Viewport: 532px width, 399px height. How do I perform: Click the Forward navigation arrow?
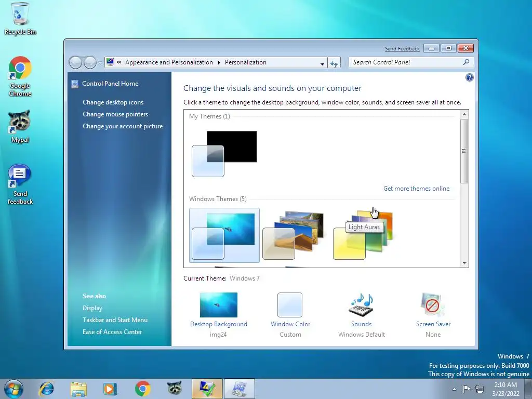(x=90, y=62)
